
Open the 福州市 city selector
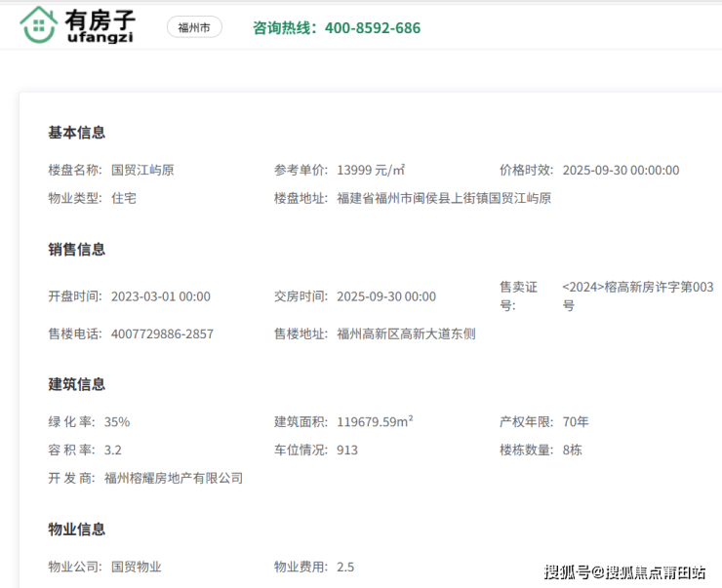click(x=194, y=27)
